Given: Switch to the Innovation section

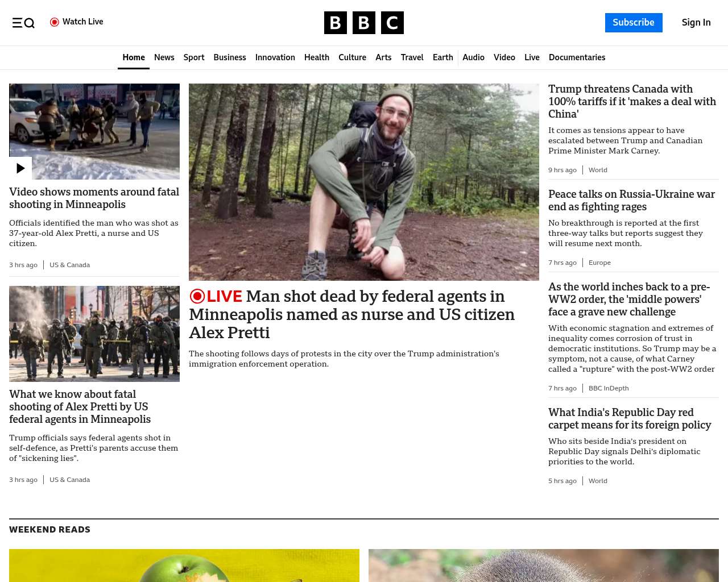Looking at the screenshot, I should pos(275,57).
